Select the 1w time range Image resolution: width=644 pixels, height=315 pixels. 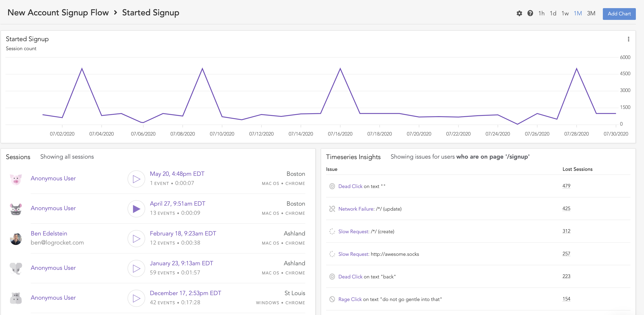(x=565, y=14)
